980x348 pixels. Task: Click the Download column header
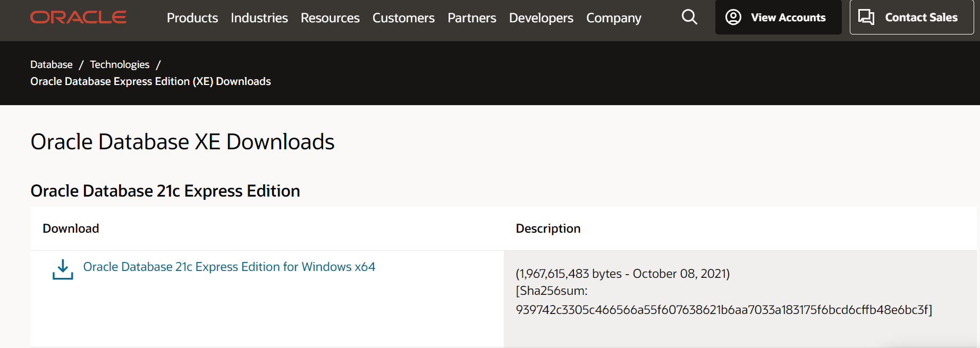(x=71, y=228)
